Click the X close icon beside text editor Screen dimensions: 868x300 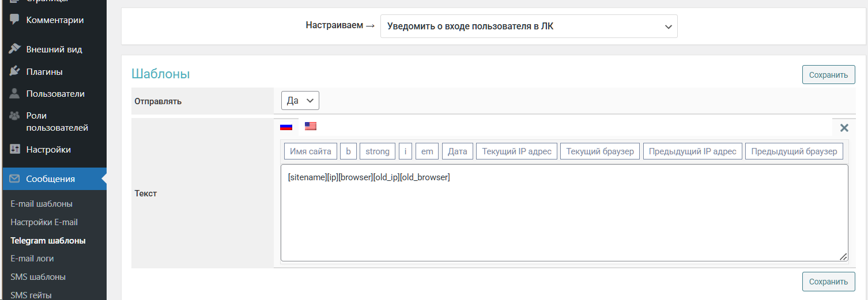(844, 128)
